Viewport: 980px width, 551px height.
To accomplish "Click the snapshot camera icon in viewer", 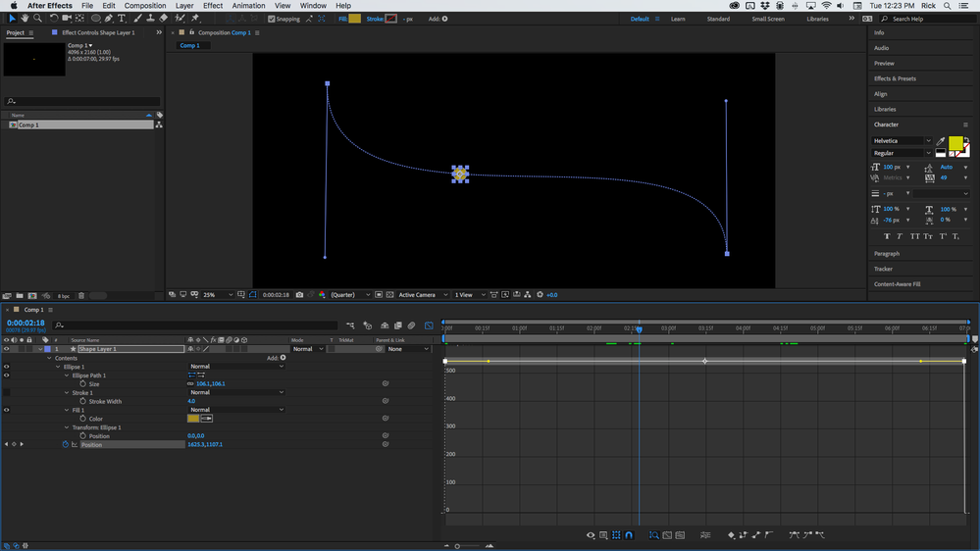I will click(299, 294).
